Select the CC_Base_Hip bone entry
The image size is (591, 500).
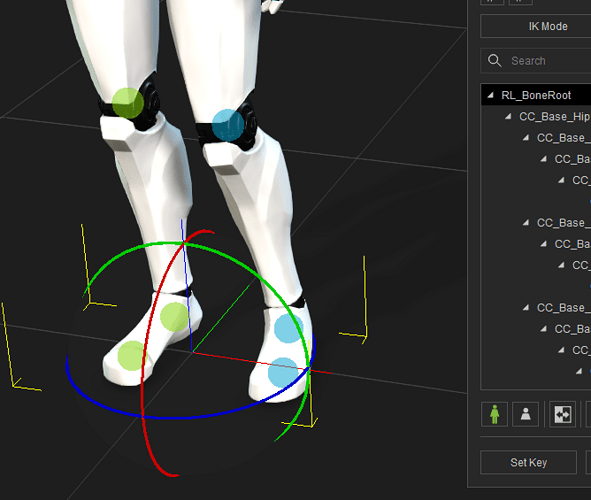[554, 116]
